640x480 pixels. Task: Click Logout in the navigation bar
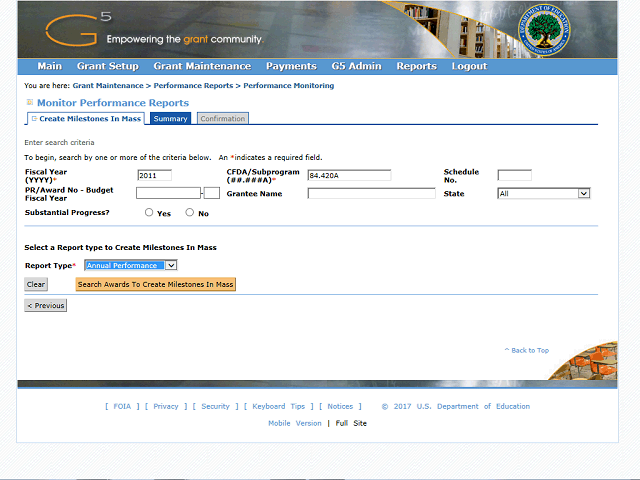[469, 66]
